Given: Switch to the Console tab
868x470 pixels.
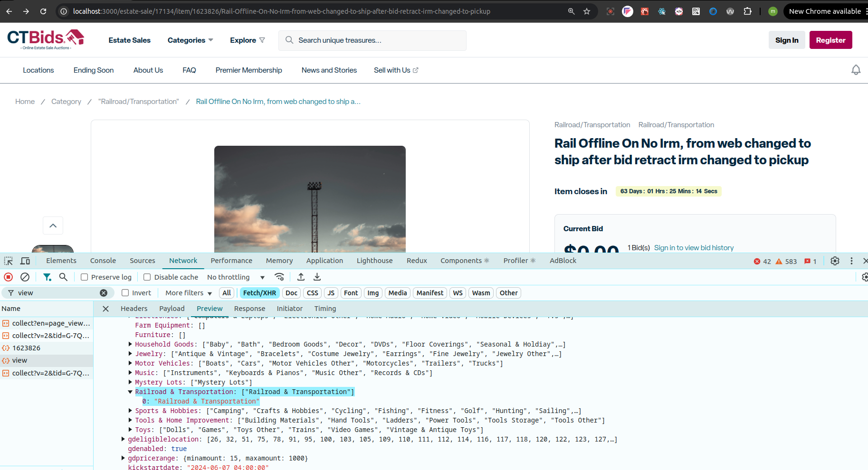Looking at the screenshot, I should point(103,261).
